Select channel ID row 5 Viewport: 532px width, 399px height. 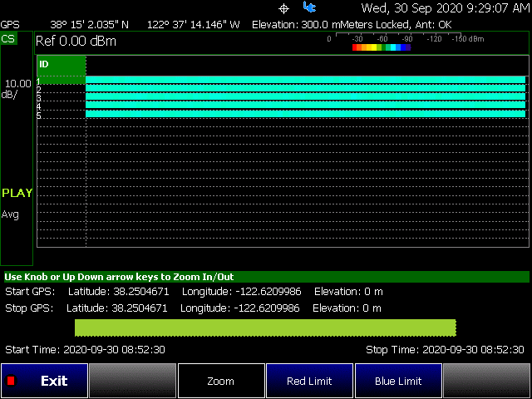(x=281, y=114)
